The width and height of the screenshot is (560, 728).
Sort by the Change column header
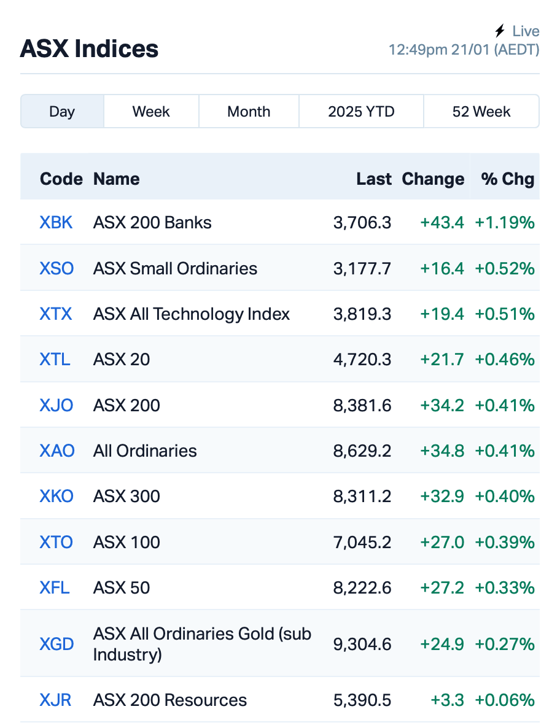[x=433, y=179]
